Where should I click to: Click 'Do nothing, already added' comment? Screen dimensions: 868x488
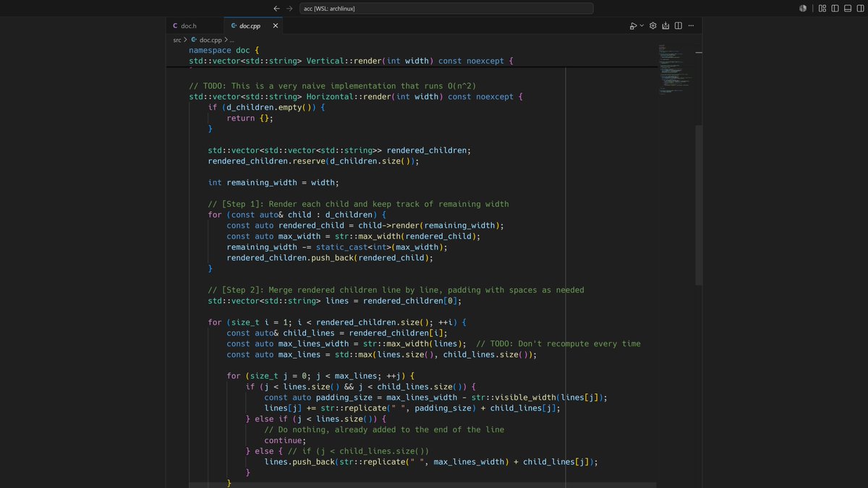(384, 429)
